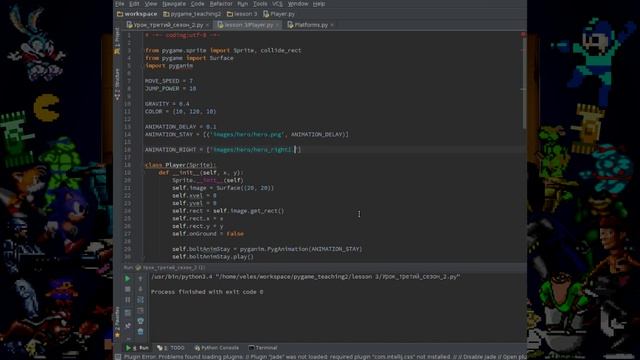Open the Python Console tool window

[x=216, y=348]
